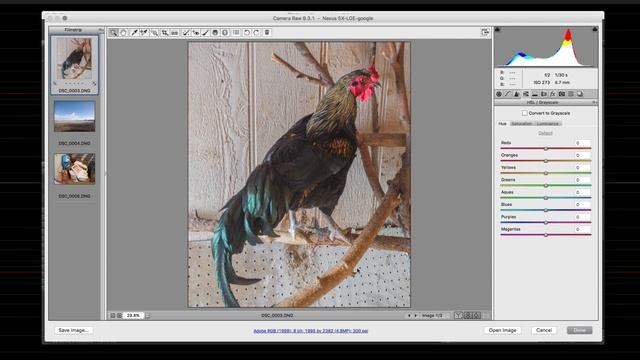Zoom in with the plus button
Viewport: 640px width, 360px height.
click(119, 316)
